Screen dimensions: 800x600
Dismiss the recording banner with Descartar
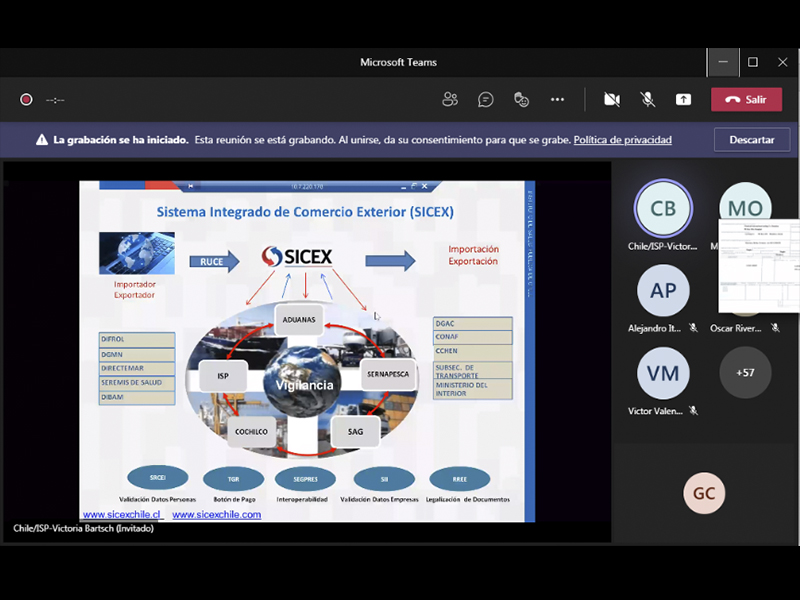pos(752,140)
